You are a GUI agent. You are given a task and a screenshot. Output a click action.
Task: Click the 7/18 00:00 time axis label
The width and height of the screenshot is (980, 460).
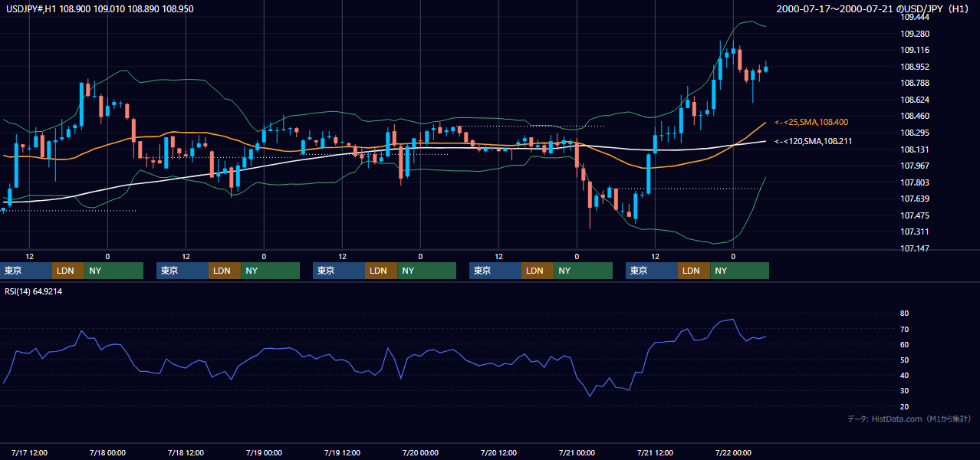(x=107, y=452)
